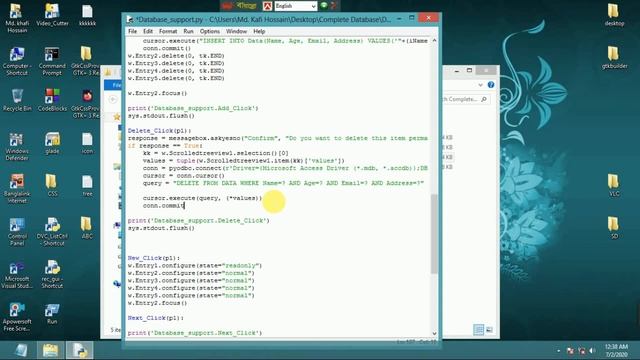Select the Recycle Bin desktop icon
Screen dimensions: 640x360
[17, 100]
